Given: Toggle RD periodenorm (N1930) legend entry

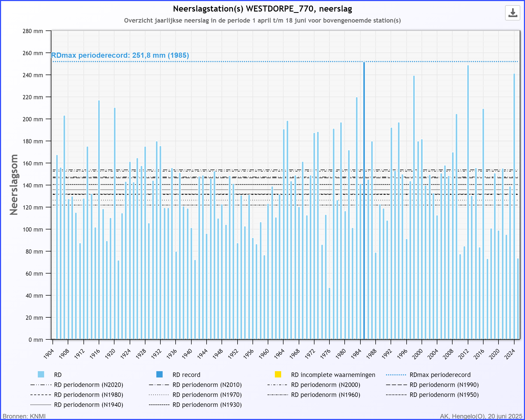Looking at the screenshot, I should 195,405.
